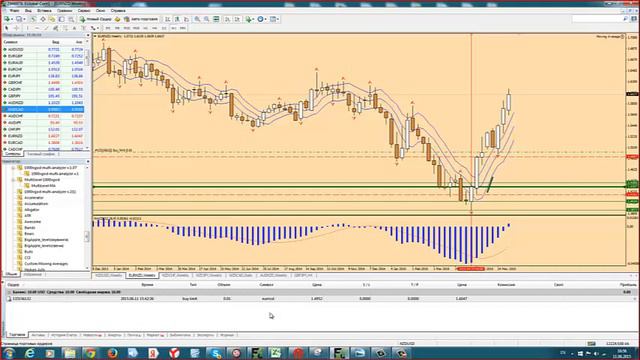Viewport: 640px width, 360px height.
Task: Open the Windows Start menu
Action: [9, 353]
